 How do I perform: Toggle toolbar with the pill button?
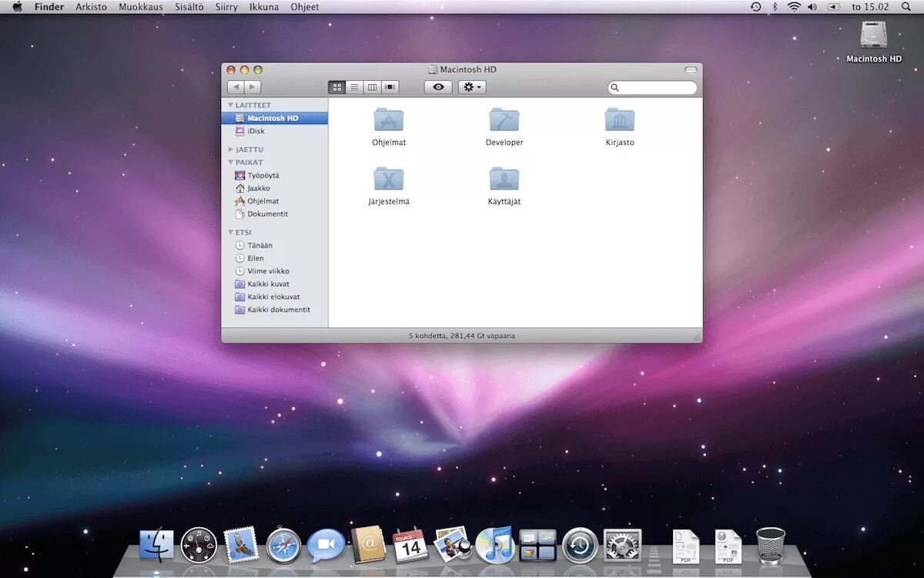[x=691, y=69]
